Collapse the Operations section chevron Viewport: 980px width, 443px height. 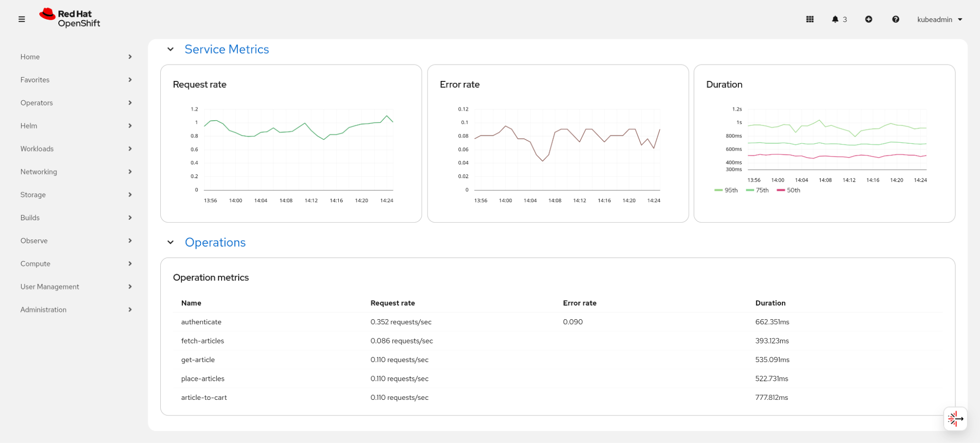click(171, 242)
